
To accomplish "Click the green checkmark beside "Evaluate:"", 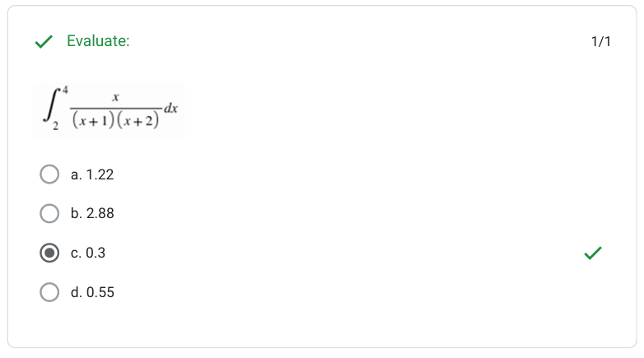I will (x=44, y=42).
